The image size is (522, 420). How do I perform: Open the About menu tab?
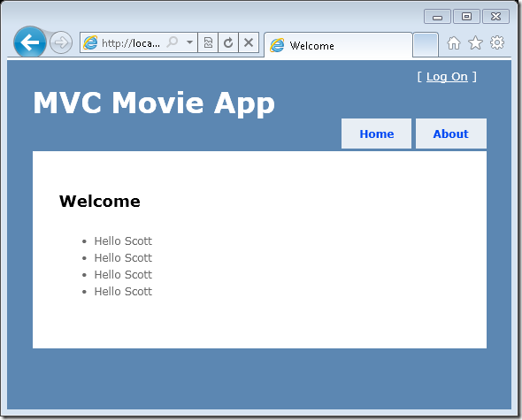coord(451,134)
